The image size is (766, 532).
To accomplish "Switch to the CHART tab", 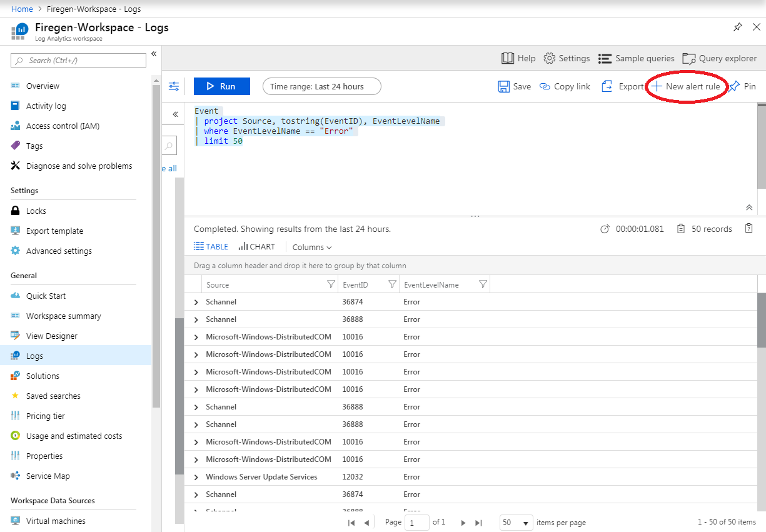I will coord(256,246).
